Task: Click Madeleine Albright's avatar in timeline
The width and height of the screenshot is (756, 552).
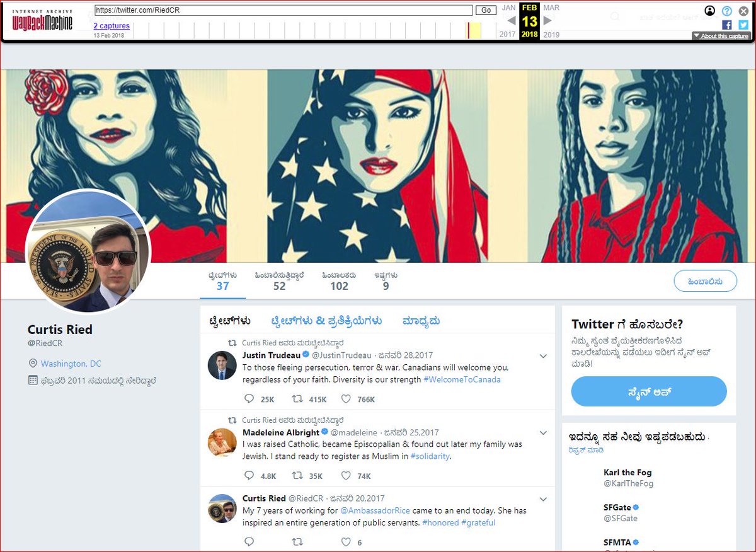Action: click(x=222, y=442)
